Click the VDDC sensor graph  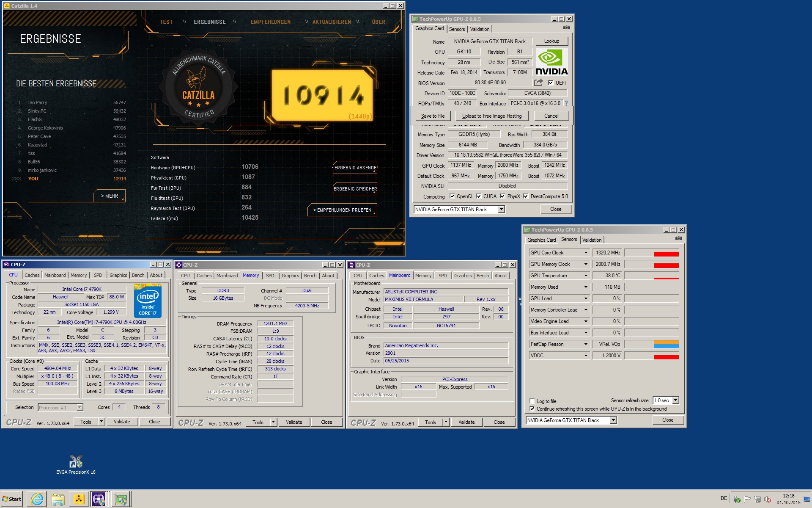pos(651,356)
